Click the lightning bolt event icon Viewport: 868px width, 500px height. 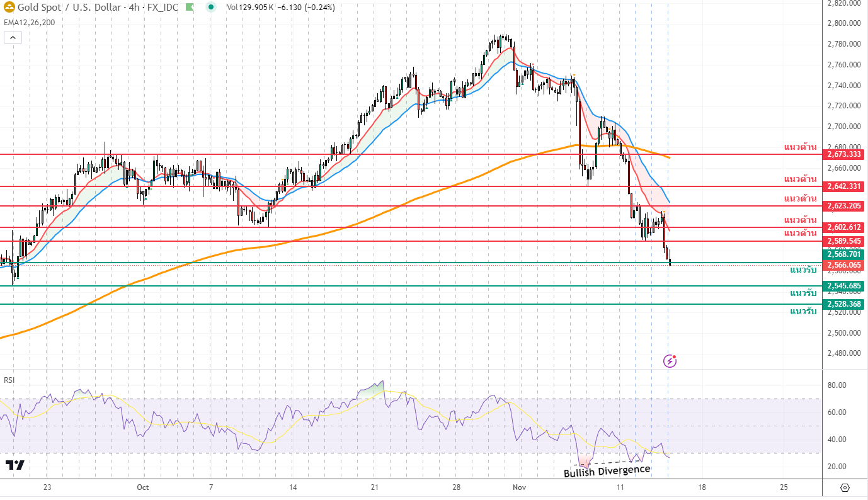tap(670, 361)
